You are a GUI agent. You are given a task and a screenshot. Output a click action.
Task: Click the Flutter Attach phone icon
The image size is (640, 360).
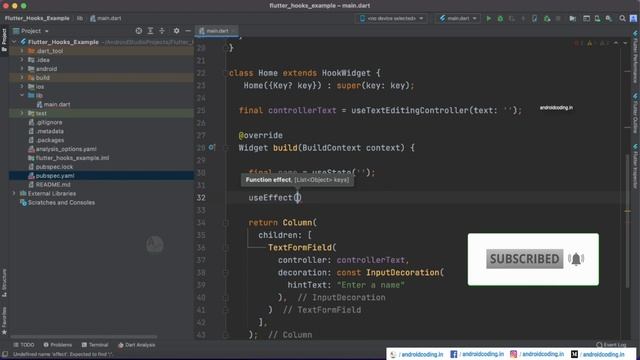[x=535, y=18]
